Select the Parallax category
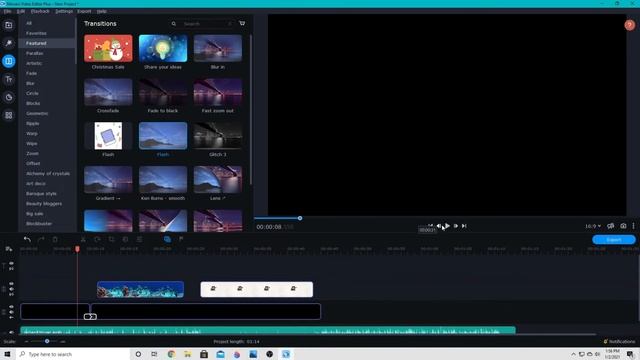 click(35, 53)
